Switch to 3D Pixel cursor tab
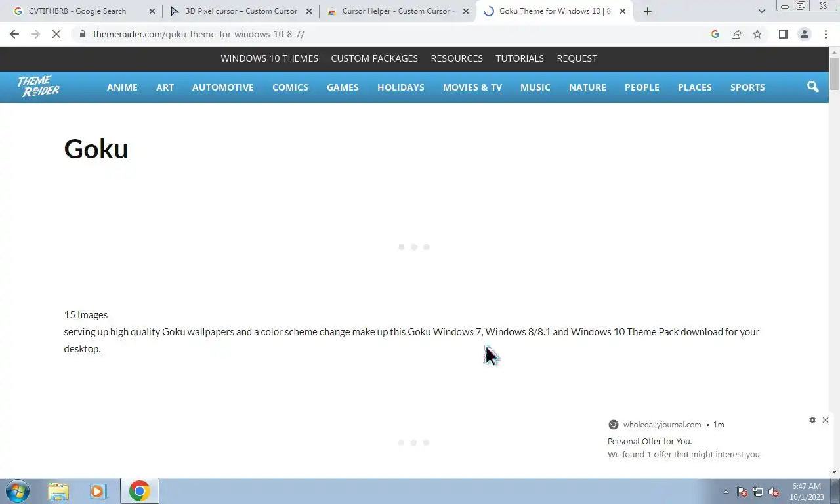 pos(234,11)
